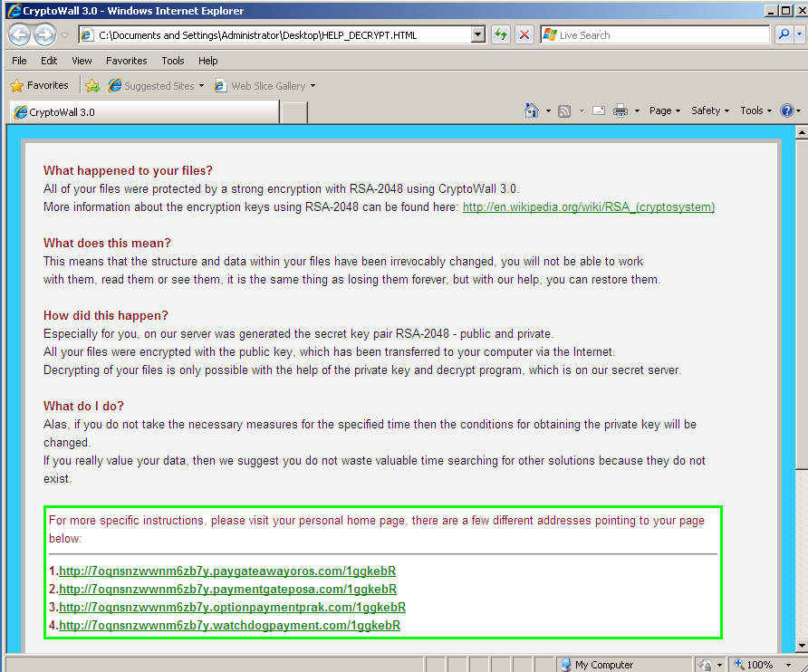Click the Add to Favorites star icon
This screenshot has width=808, height=672.
[92, 85]
